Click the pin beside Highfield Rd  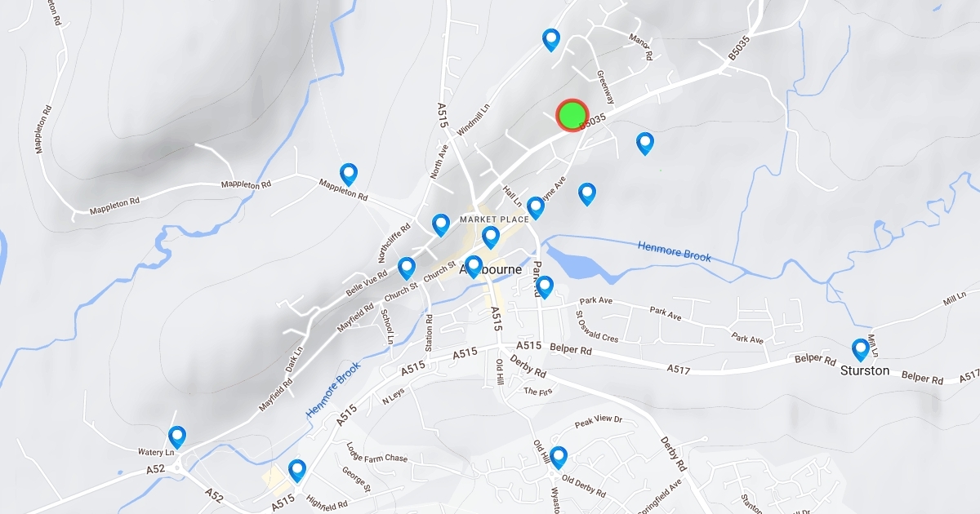click(x=297, y=471)
